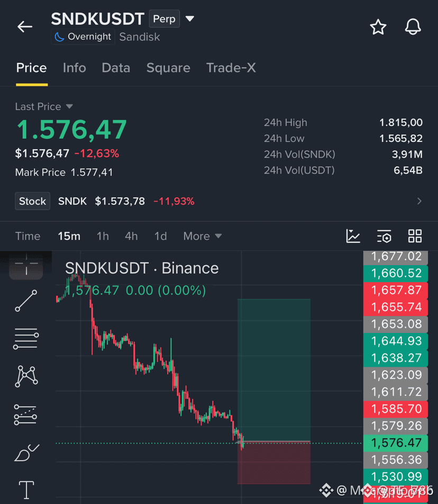Viewport: 438px width, 504px height.
Task: Select the 4h interval
Action: (x=131, y=236)
